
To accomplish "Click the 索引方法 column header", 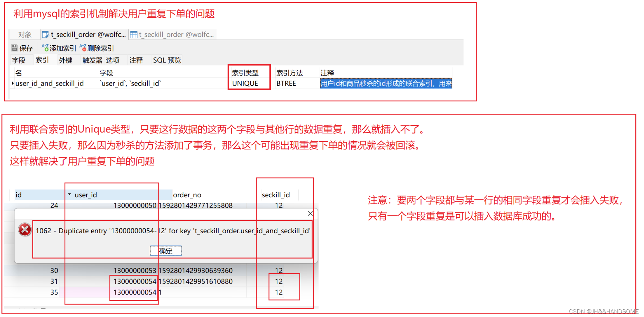I will 289,73.
